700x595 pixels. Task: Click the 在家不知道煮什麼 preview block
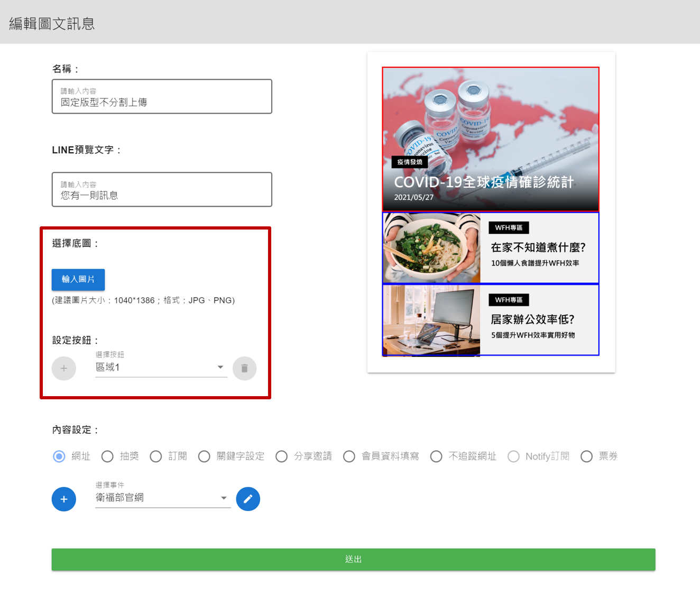[x=491, y=248]
